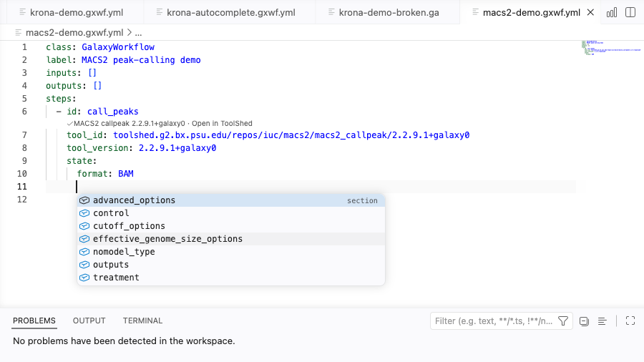Choose outputs from autocomplete list
The image size is (644, 362).
[x=231, y=265]
